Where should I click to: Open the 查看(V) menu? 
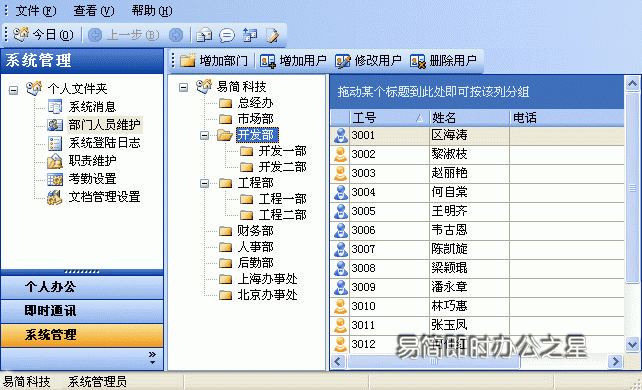(x=94, y=11)
